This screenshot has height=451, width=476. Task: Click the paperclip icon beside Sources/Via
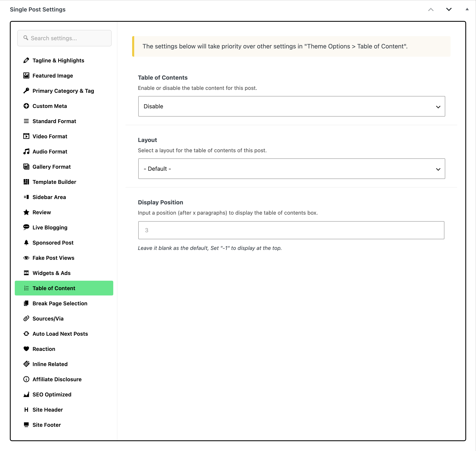click(26, 318)
